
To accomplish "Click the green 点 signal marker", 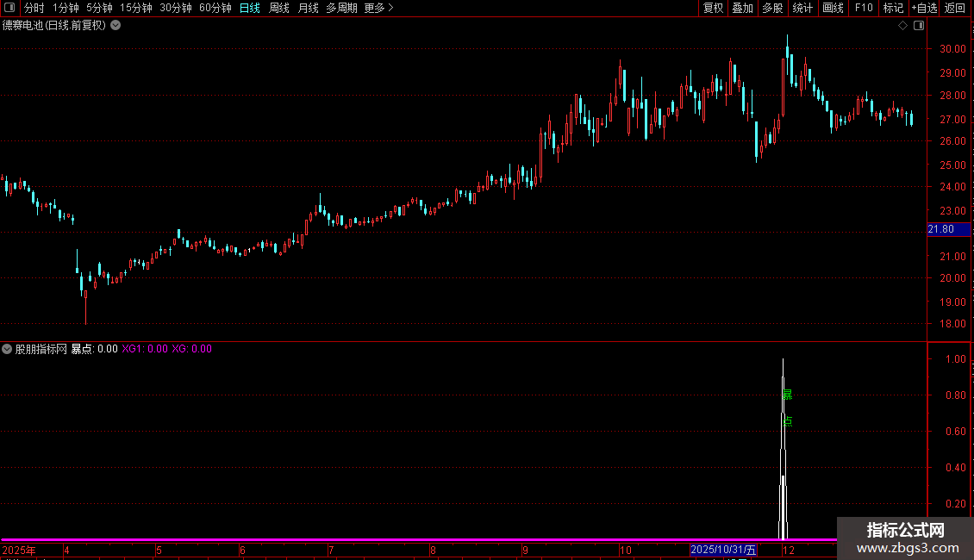I will [788, 421].
